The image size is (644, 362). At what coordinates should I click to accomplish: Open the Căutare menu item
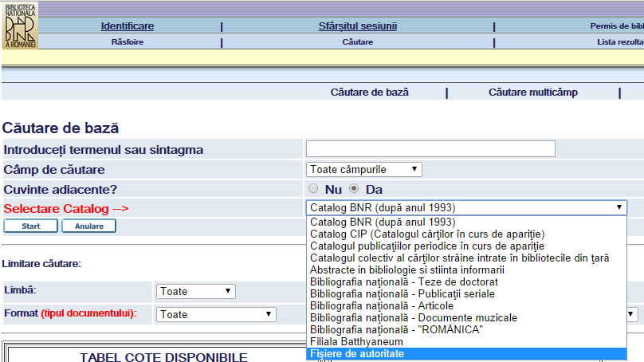[x=358, y=41]
